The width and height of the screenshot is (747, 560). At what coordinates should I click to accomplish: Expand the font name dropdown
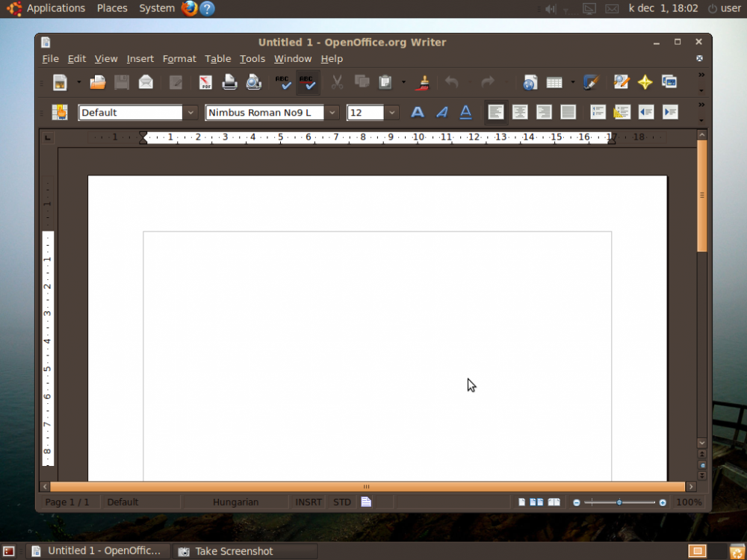332,113
